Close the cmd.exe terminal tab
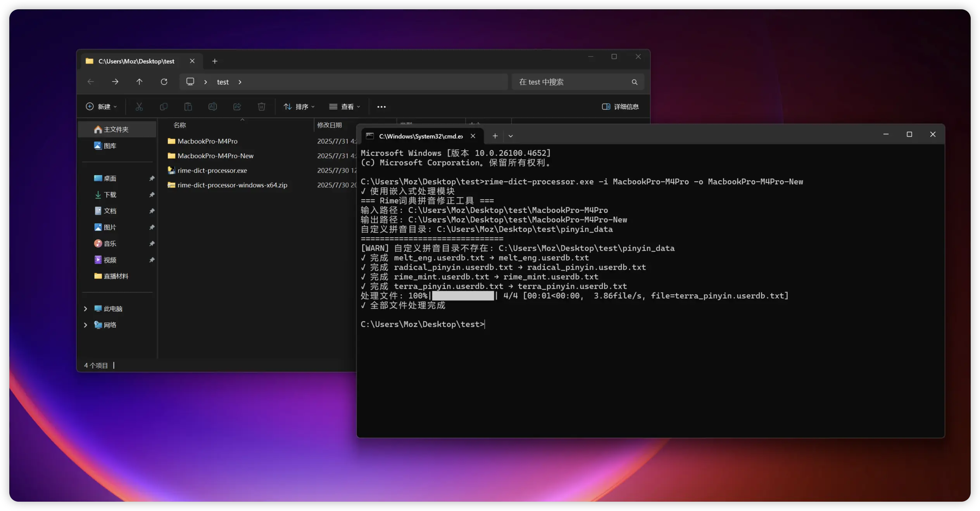This screenshot has height=511, width=980. (473, 136)
